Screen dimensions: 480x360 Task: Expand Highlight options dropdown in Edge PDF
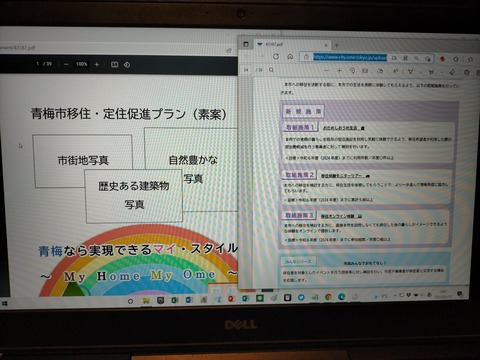click(441, 72)
